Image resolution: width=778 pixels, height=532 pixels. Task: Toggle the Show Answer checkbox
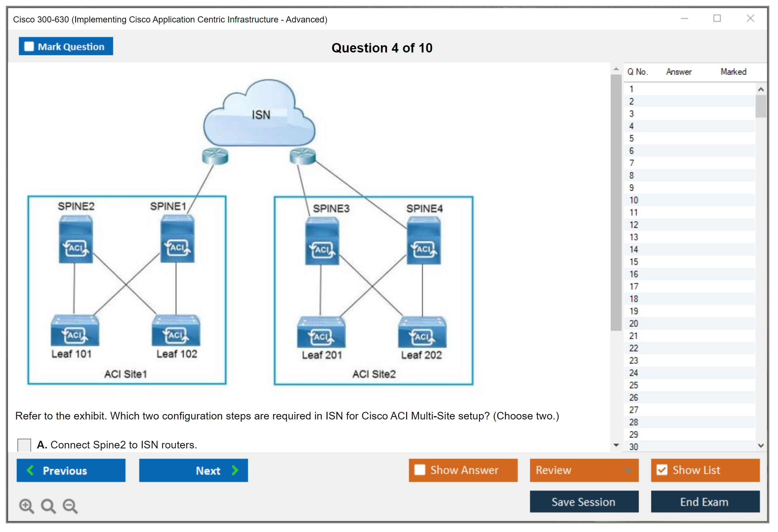(x=420, y=470)
